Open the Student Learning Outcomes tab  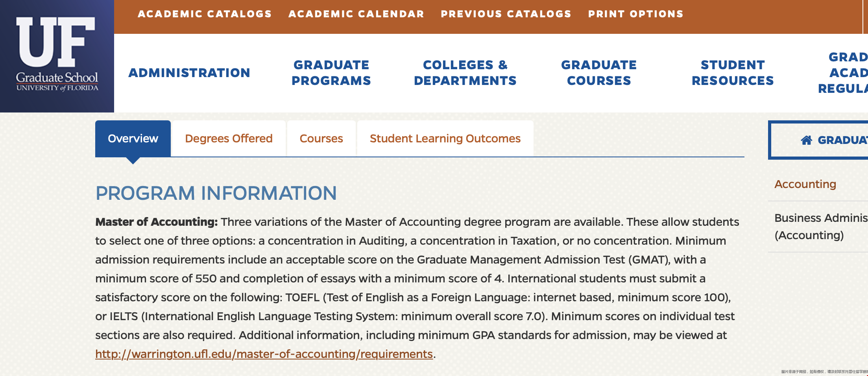[x=445, y=138]
